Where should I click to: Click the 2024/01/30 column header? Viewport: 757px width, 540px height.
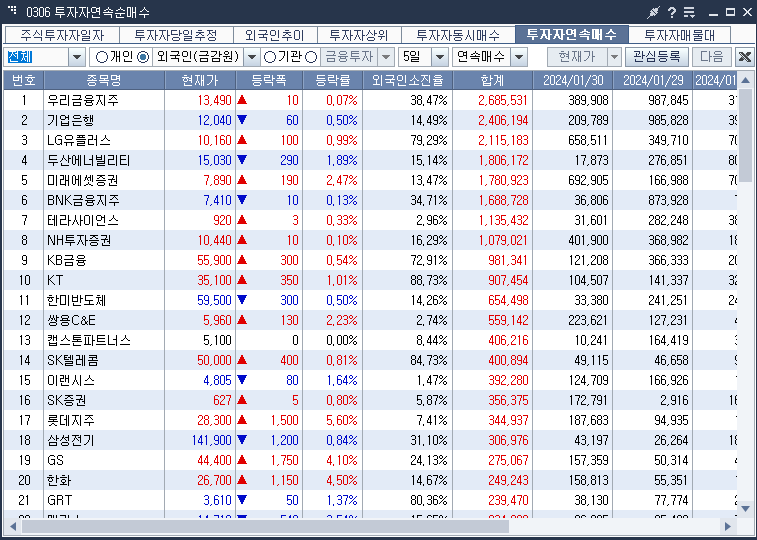[x=573, y=80]
